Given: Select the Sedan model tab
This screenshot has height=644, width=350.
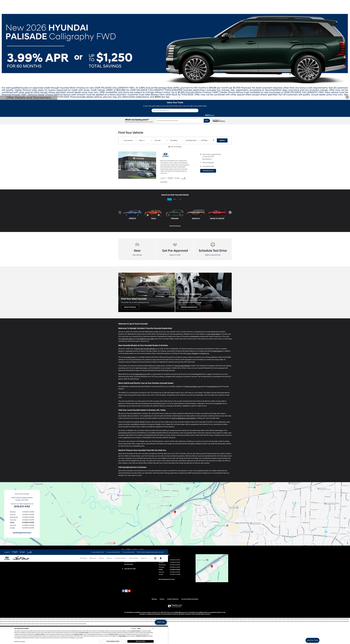Looking at the screenshot, I should click(175, 199).
